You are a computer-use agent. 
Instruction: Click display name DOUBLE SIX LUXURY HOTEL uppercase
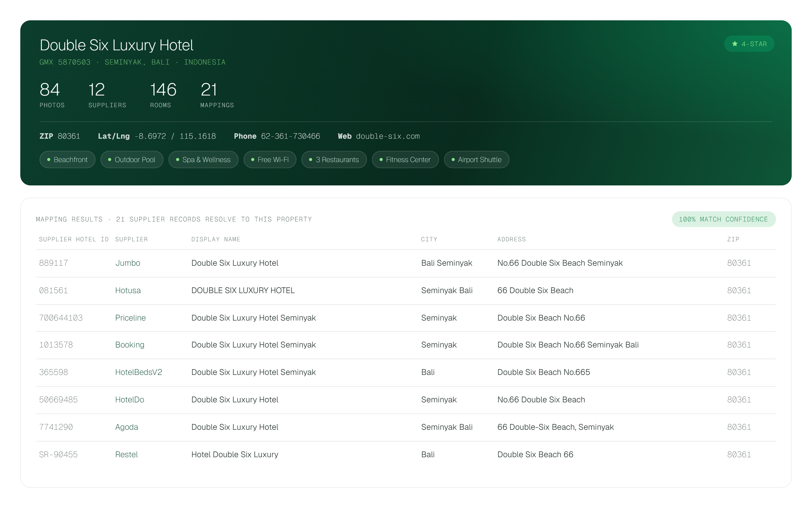pos(243,291)
